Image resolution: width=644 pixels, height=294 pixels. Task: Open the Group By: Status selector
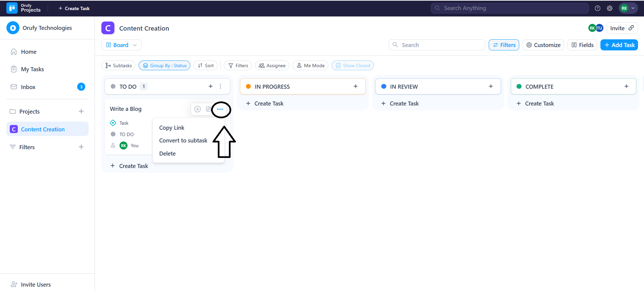click(164, 66)
